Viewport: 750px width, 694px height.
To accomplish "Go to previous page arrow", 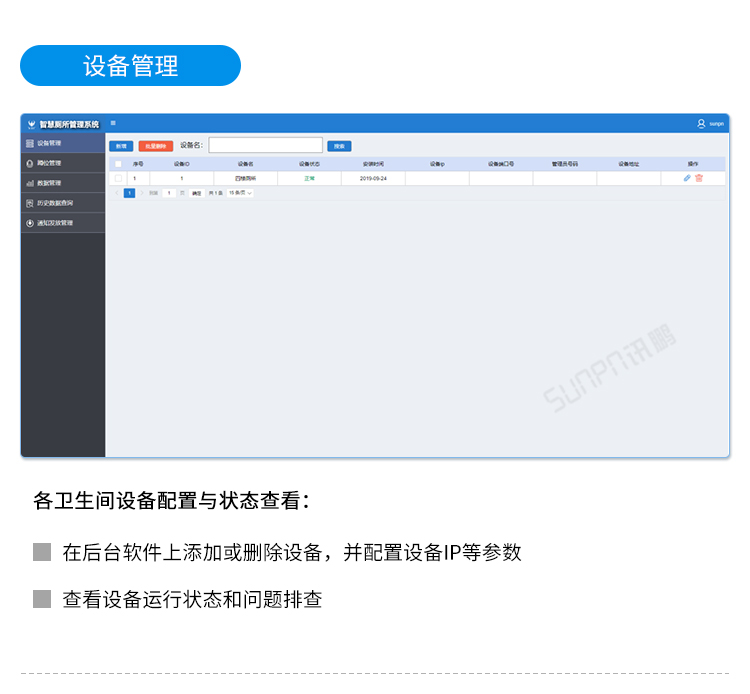I will click(x=117, y=193).
